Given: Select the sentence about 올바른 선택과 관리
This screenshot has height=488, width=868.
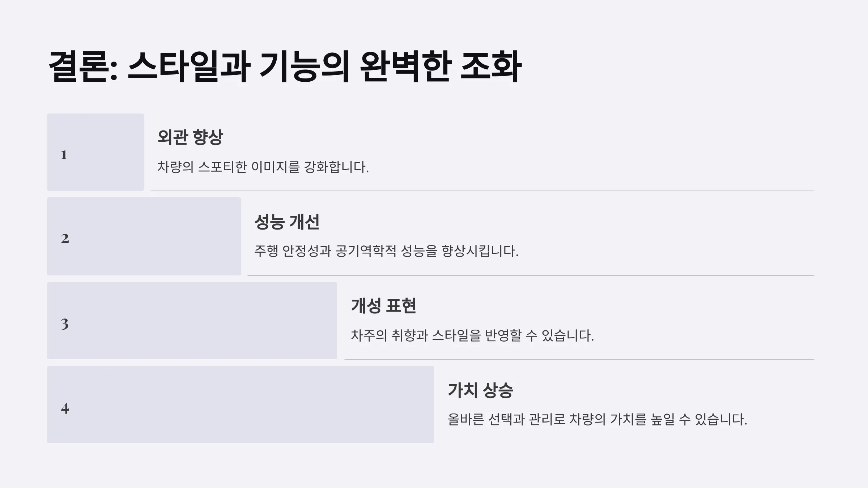Looking at the screenshot, I should [597, 419].
